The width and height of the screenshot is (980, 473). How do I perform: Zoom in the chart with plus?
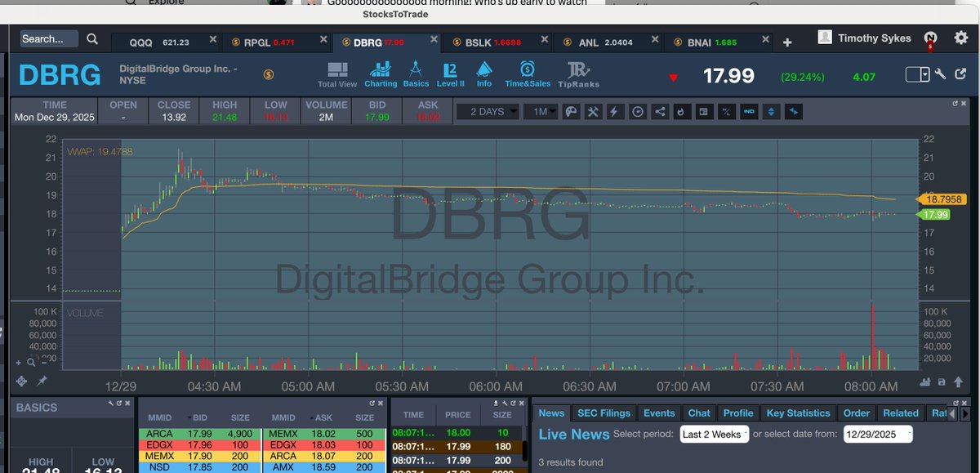click(19, 361)
